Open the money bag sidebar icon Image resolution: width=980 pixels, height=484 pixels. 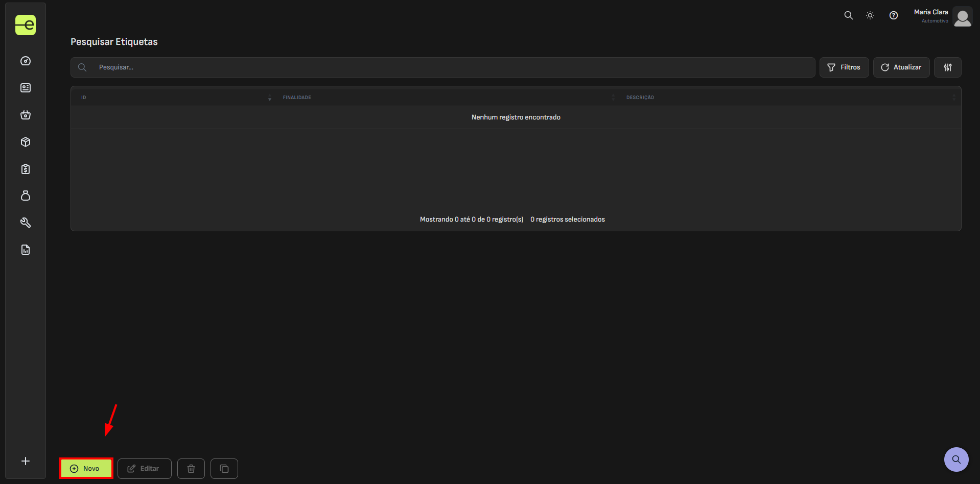[26, 196]
